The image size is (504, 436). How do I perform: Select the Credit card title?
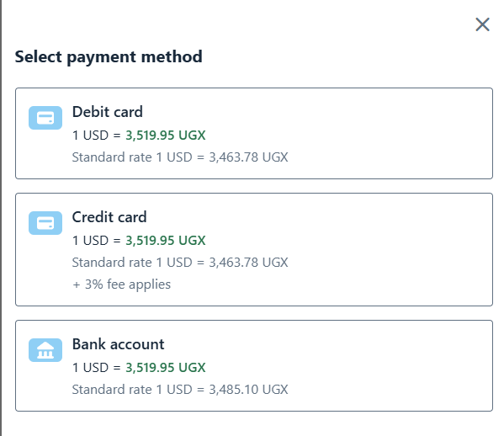click(109, 217)
